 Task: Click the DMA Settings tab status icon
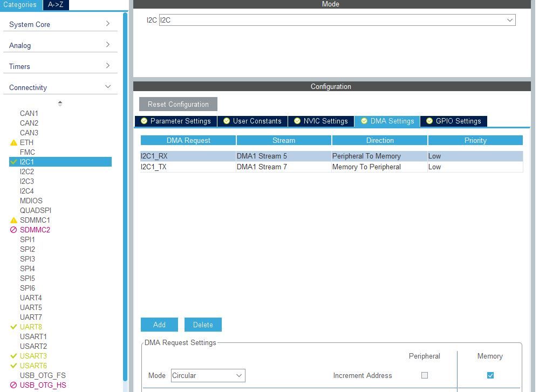coord(364,121)
